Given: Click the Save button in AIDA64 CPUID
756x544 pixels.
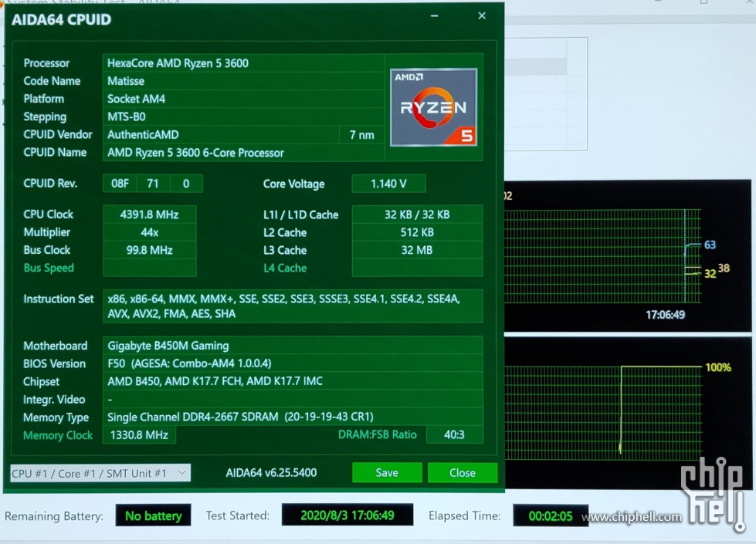Looking at the screenshot, I should (387, 473).
